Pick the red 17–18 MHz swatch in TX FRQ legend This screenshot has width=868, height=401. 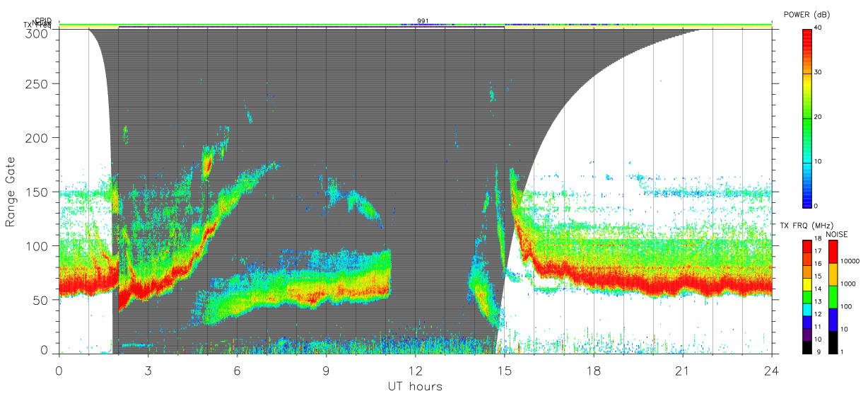pos(806,247)
